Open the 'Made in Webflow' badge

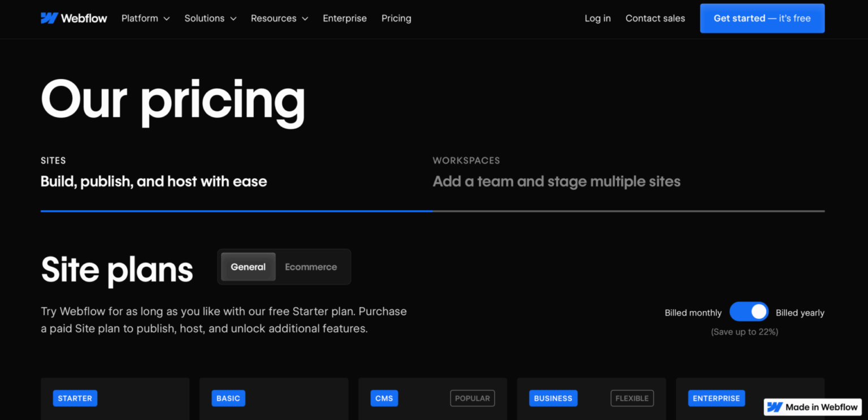pyautogui.click(x=813, y=407)
